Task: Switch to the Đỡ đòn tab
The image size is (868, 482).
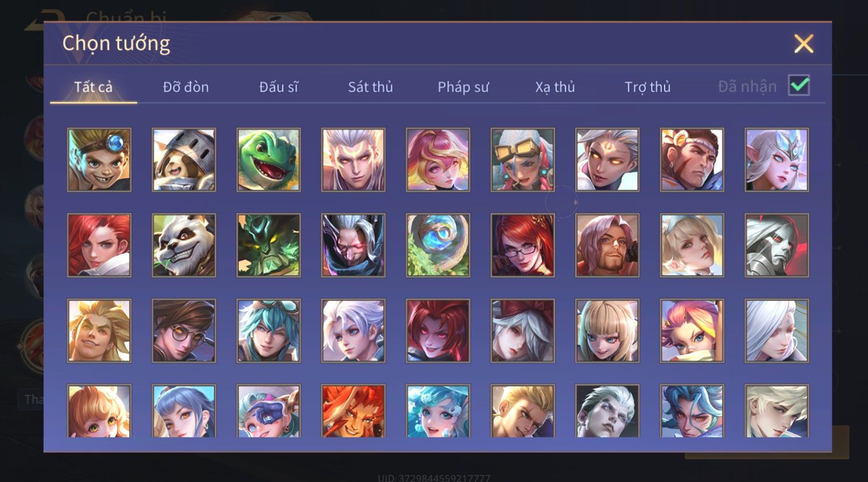Action: pyautogui.click(x=186, y=87)
